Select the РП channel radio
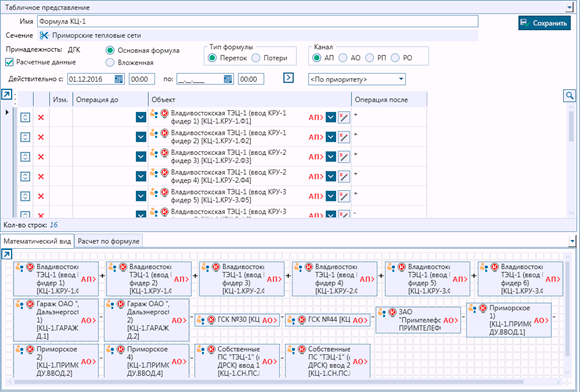Screen dimensions: 580x392 pos(369,58)
